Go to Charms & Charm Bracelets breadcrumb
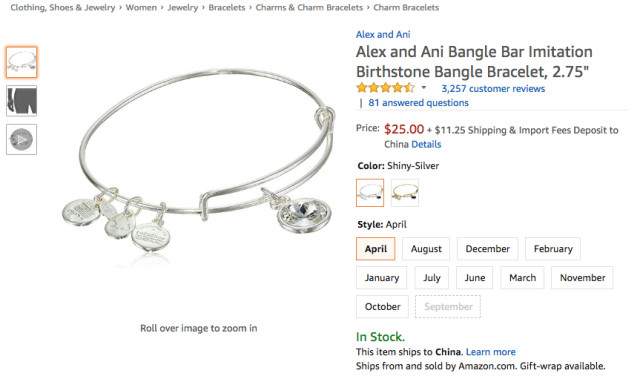Screen dimensions: 640x379 click(x=309, y=8)
